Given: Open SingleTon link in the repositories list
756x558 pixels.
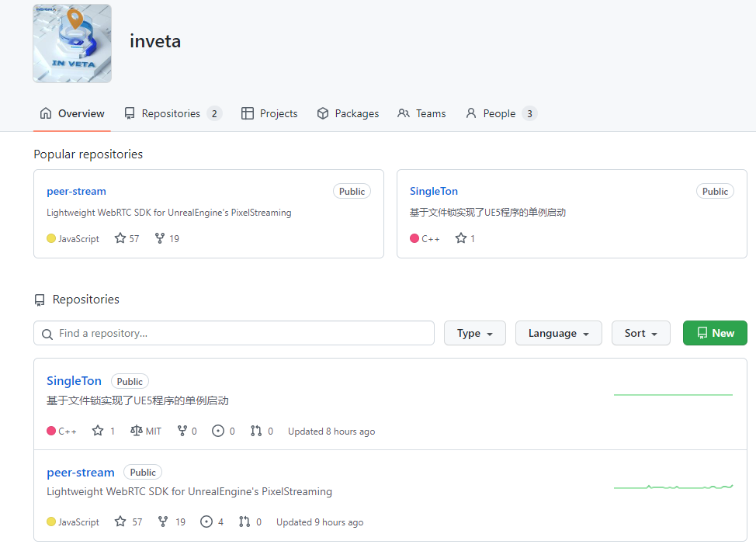Looking at the screenshot, I should 74,380.
